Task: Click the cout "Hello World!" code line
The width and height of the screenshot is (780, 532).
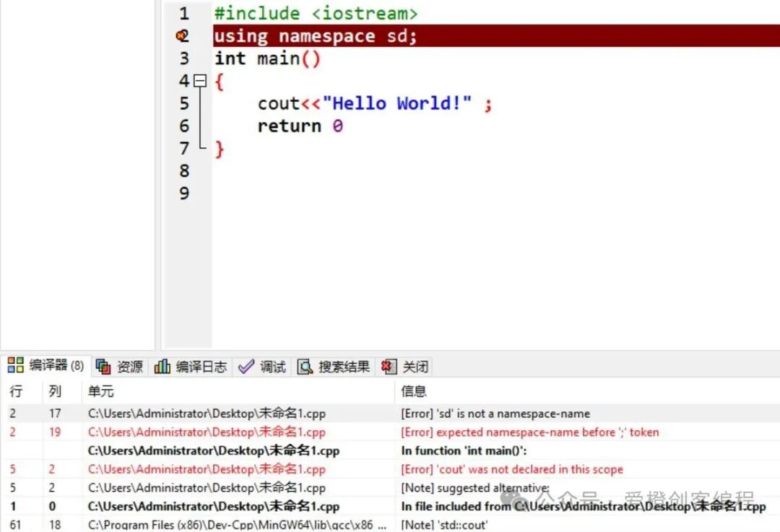Action: click(x=375, y=104)
